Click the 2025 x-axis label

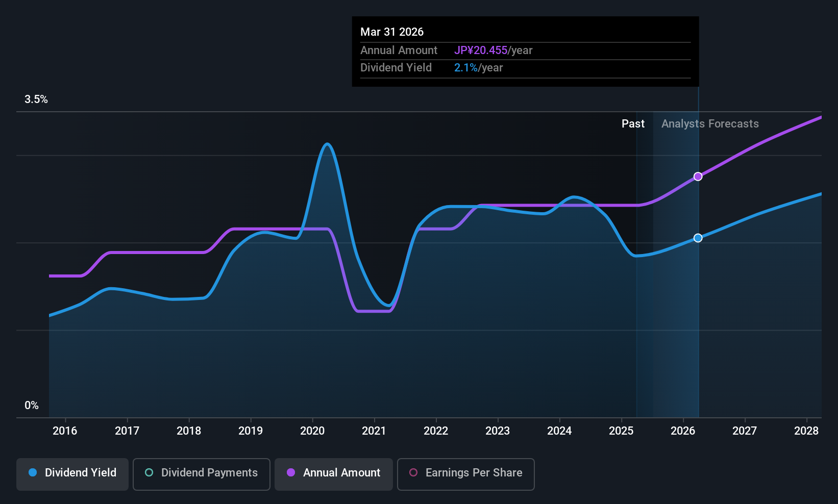click(x=621, y=431)
